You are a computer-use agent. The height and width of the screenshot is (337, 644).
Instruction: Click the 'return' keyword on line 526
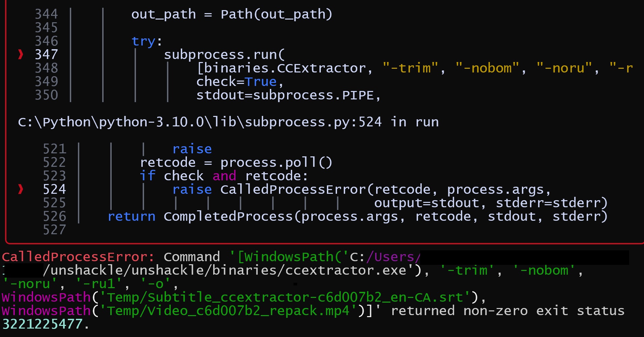click(x=132, y=216)
